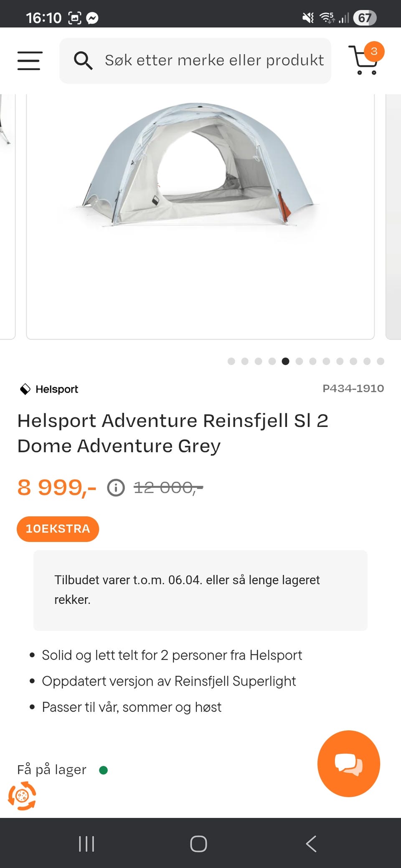Open the orange chat bubble button
This screenshot has width=401, height=868.
pyautogui.click(x=348, y=764)
